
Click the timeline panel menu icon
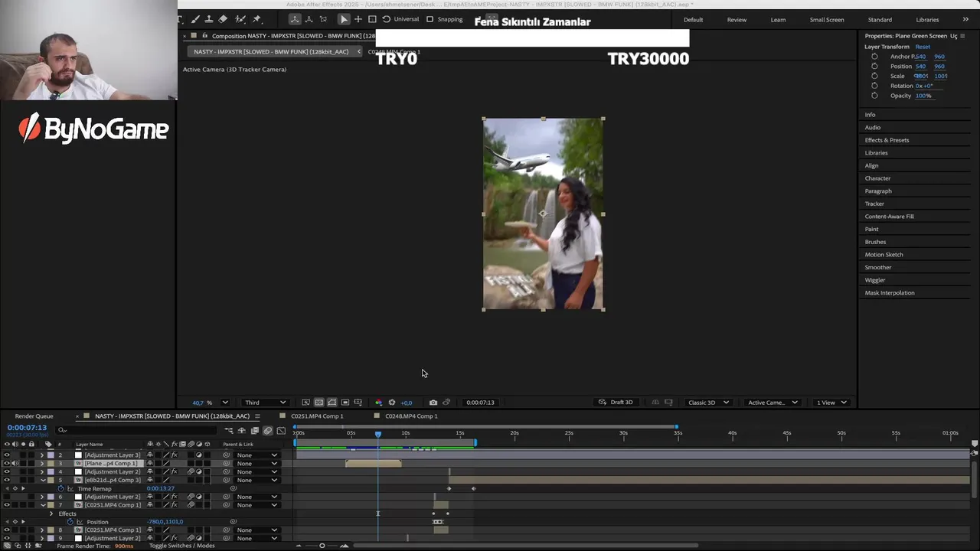(257, 416)
